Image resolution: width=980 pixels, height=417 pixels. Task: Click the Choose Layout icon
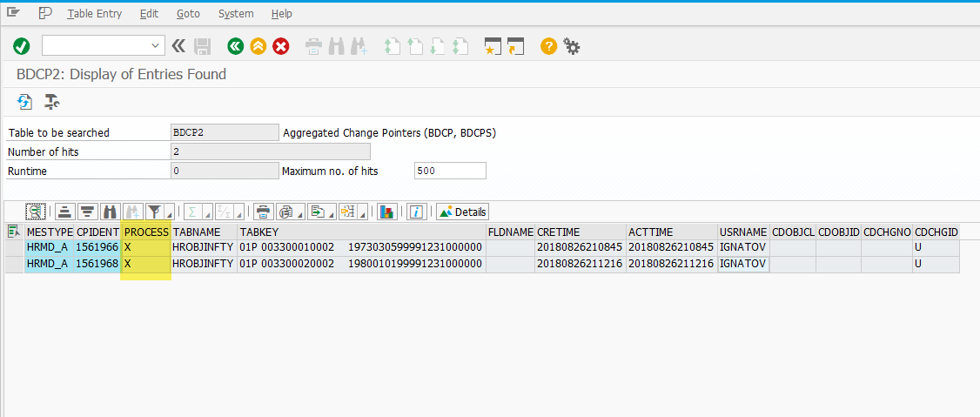(347, 212)
